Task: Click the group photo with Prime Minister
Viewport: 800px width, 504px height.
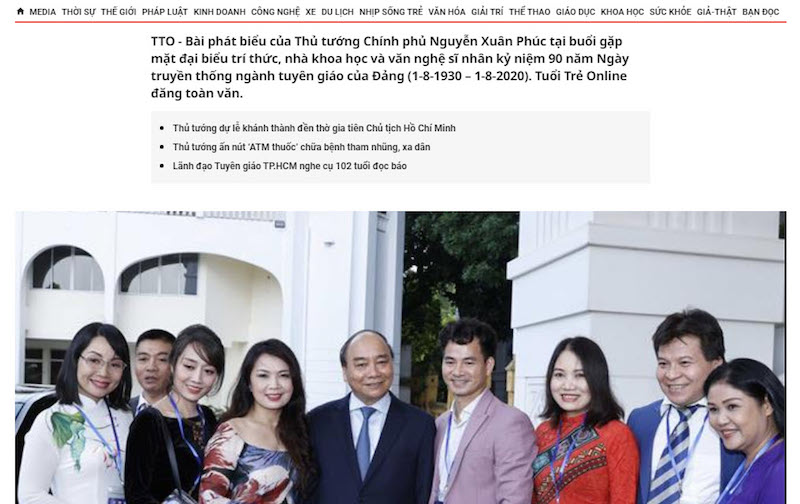Action: (x=401, y=358)
